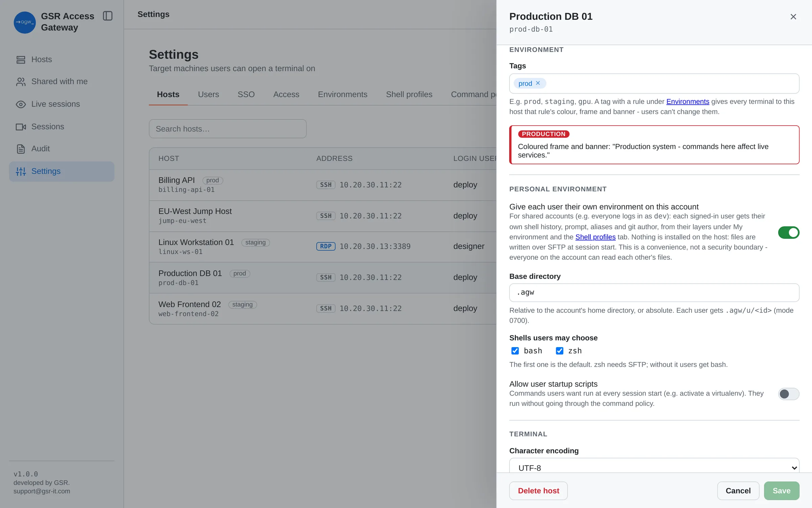
Task: Open Live sessions in the sidebar
Action: point(62,104)
